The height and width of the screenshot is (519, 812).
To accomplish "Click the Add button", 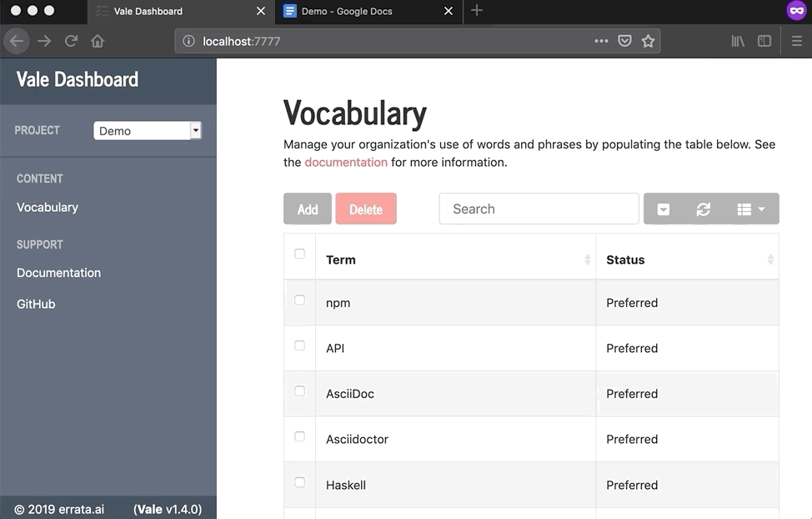I will click(308, 209).
